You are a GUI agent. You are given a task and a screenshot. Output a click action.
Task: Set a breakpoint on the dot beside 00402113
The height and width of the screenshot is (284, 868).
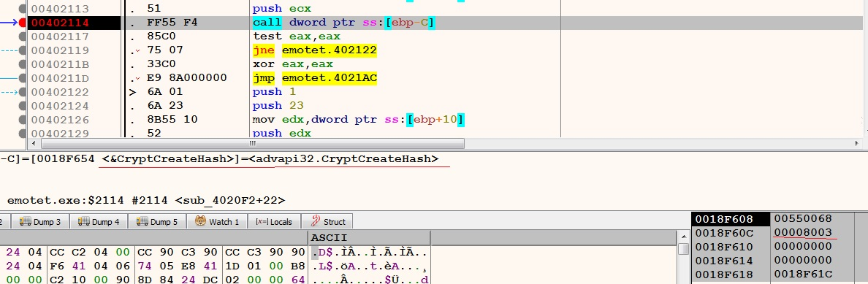click(22, 9)
